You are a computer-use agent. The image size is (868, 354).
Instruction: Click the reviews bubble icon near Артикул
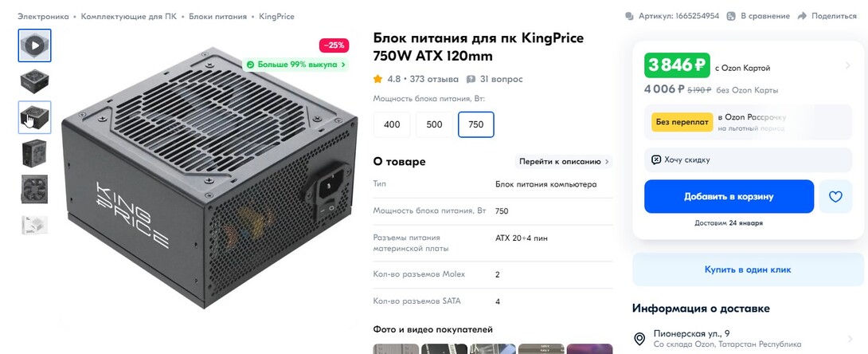tap(629, 16)
